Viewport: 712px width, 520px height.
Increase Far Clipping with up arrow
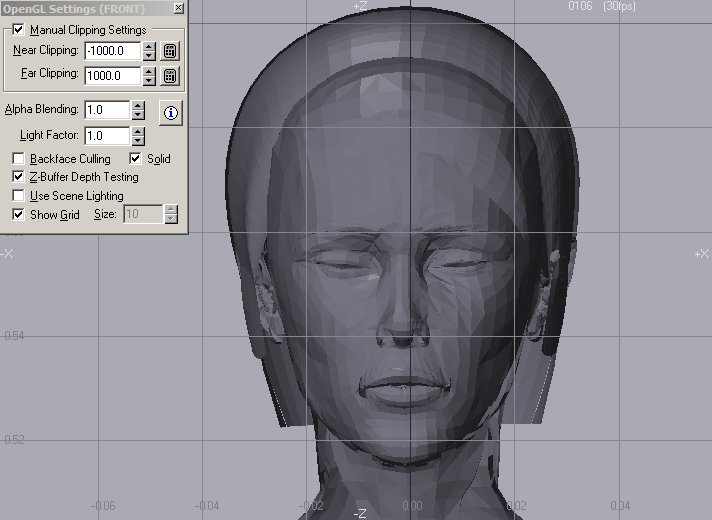pos(149,71)
